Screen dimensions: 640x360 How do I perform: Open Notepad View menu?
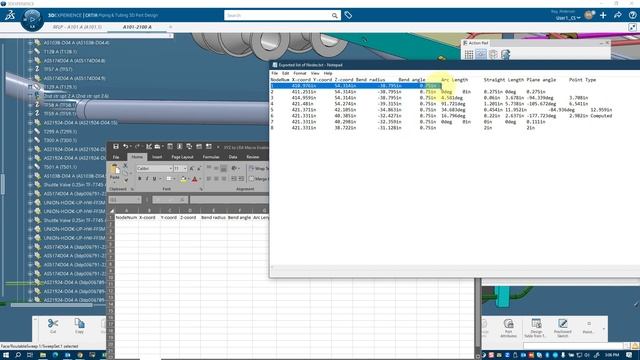click(315, 73)
